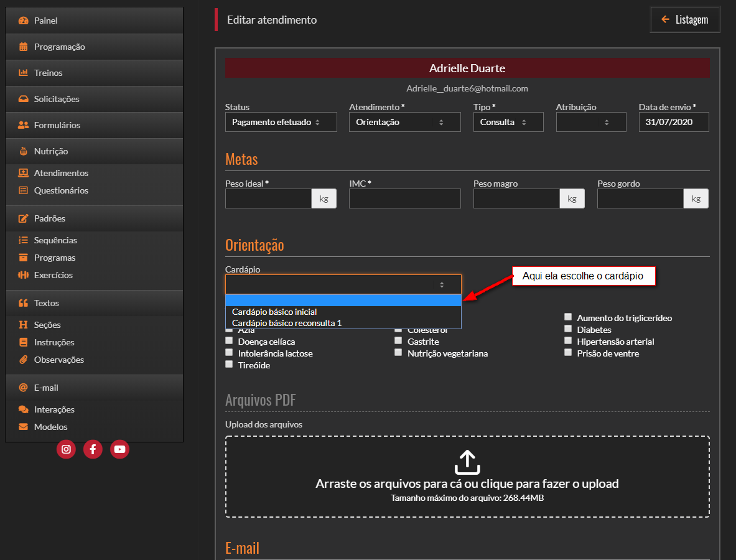This screenshot has width=736, height=560.
Task: Open the Status dropdown
Action: [x=281, y=123]
